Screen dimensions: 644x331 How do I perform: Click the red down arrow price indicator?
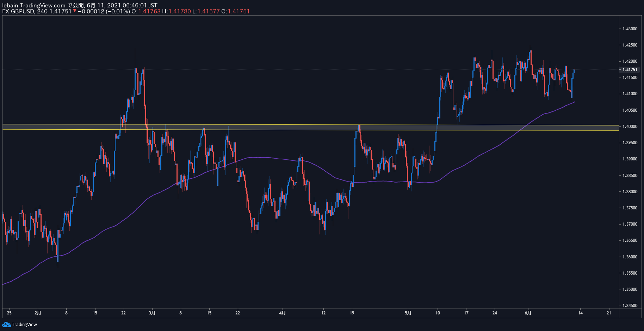(x=75, y=11)
